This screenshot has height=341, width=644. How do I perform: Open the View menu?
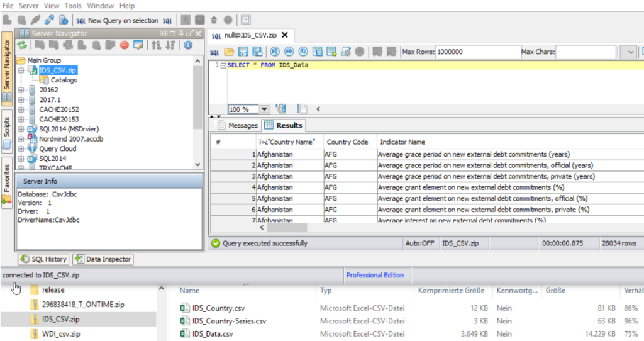coord(52,6)
